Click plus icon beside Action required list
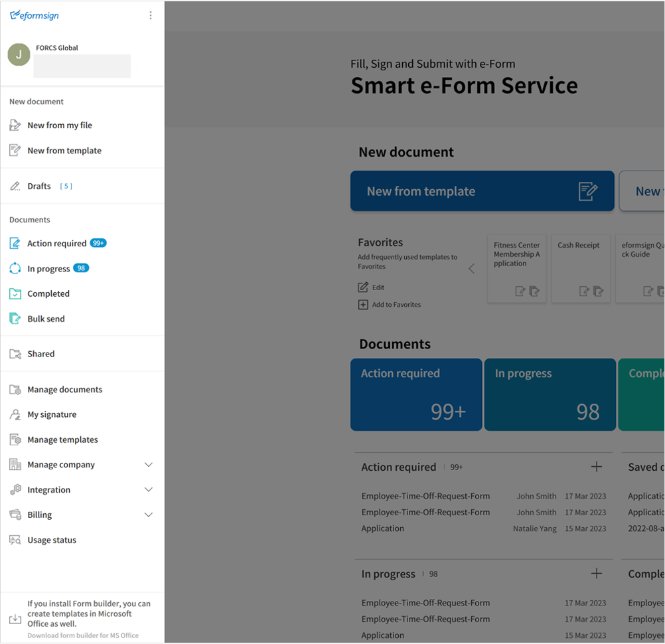Screen dimensions: 665x644 tap(596, 467)
